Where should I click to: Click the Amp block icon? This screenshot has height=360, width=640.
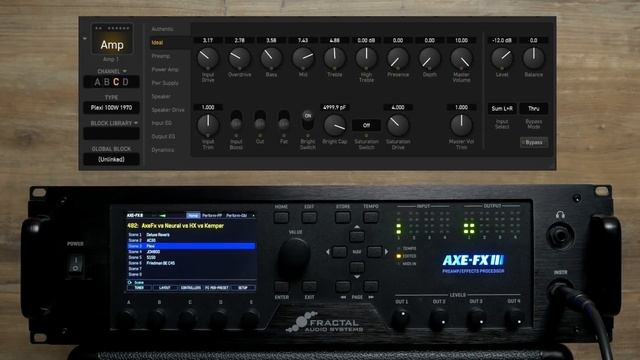(x=112, y=39)
